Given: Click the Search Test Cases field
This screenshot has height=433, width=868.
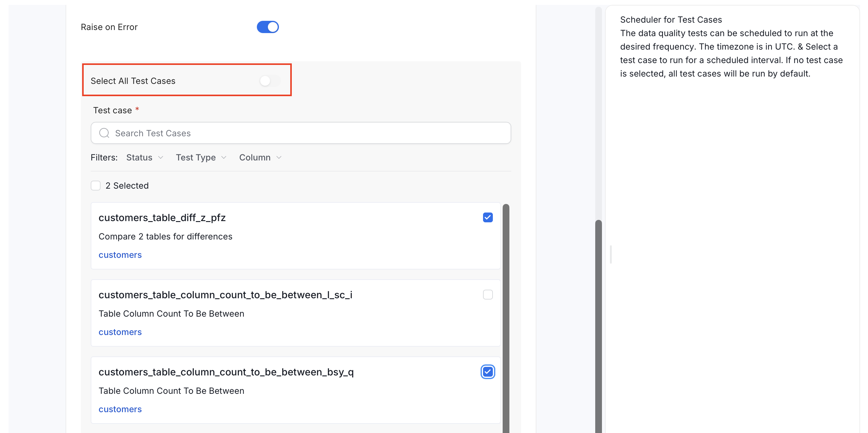Looking at the screenshot, I should coord(301,133).
